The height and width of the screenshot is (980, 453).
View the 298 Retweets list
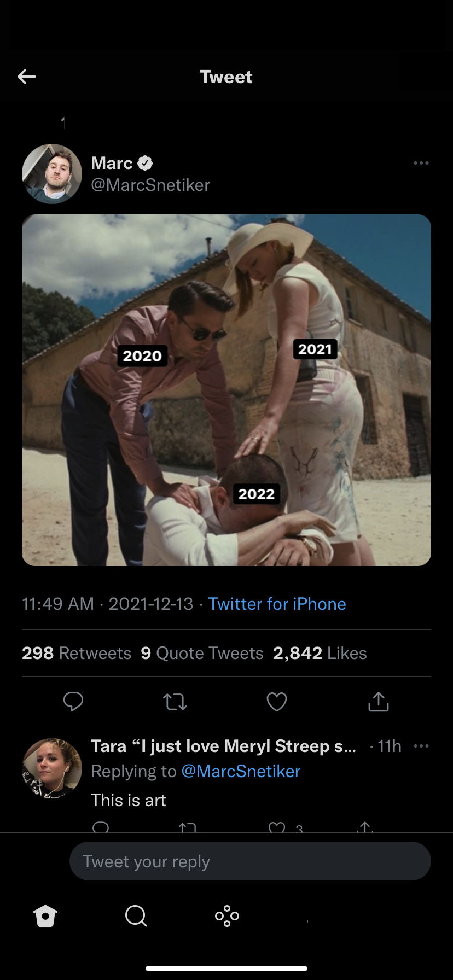point(77,653)
